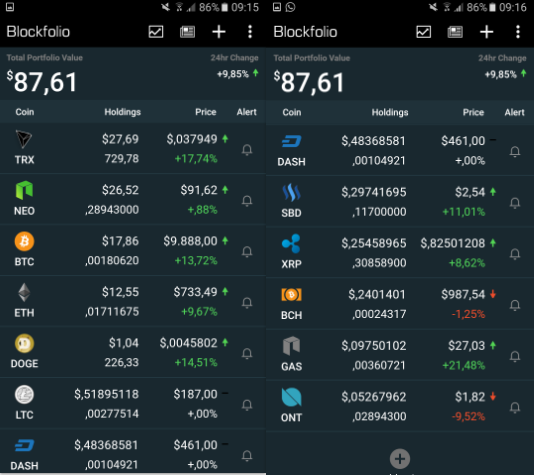Tap the GAS coin logo

coord(292,346)
